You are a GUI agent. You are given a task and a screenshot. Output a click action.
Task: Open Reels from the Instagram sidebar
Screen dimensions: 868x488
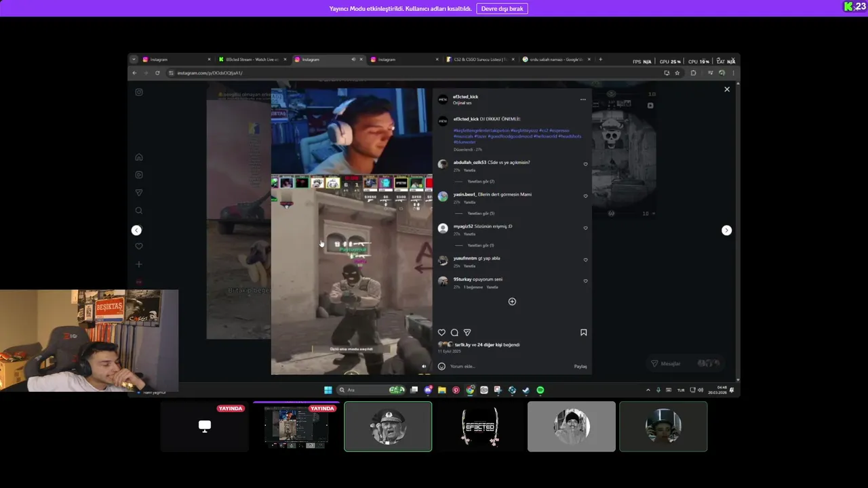tap(139, 175)
